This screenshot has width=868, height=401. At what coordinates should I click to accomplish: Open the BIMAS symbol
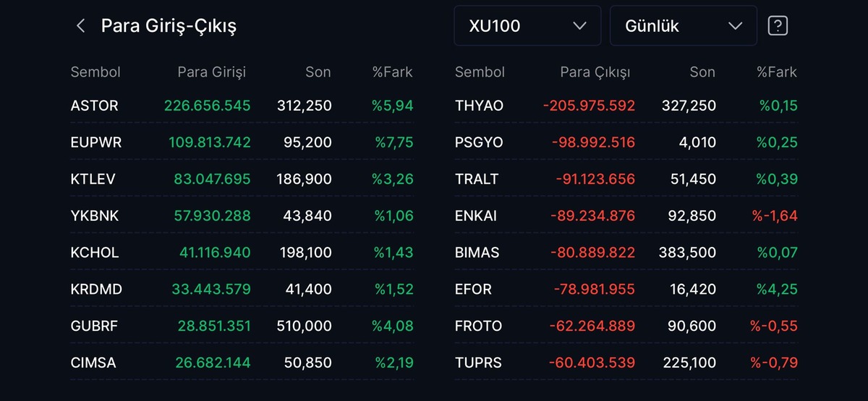477,253
